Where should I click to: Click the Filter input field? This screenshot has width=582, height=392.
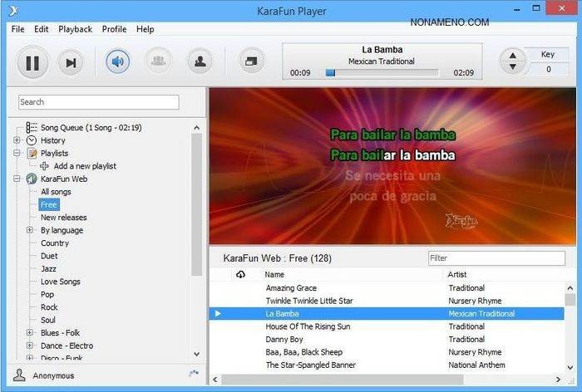coord(496,258)
